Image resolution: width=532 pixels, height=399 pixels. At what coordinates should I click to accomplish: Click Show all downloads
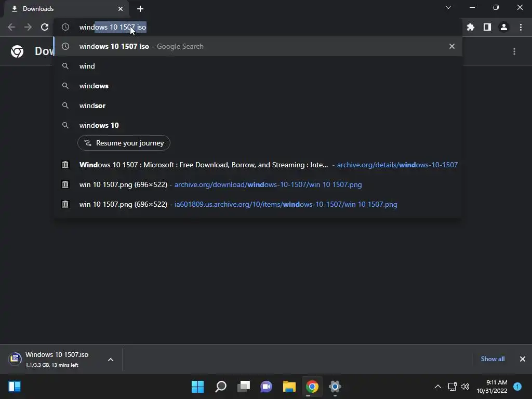coord(493,359)
